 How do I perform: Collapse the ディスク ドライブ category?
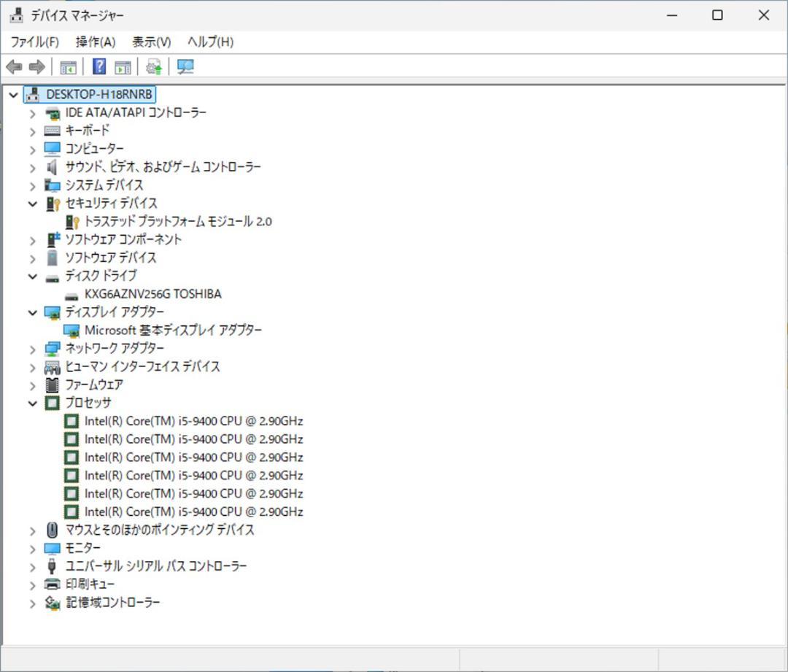(x=33, y=277)
